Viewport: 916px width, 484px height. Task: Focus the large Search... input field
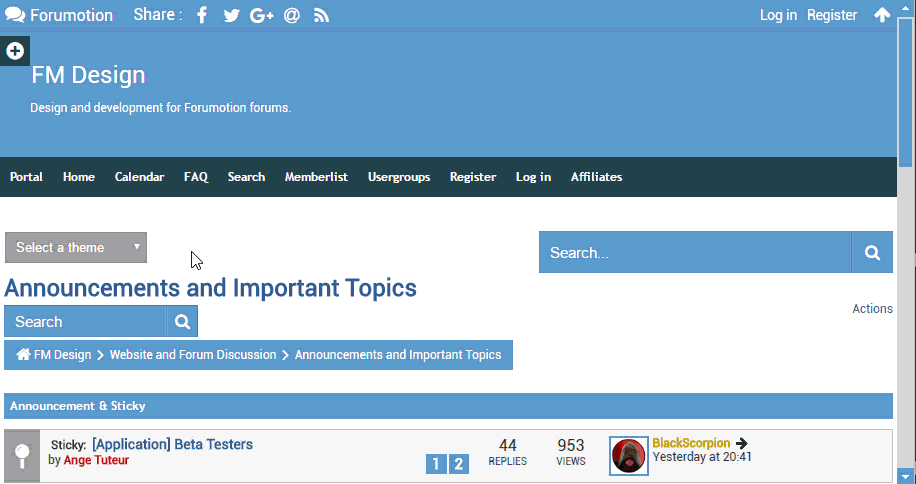coord(695,252)
